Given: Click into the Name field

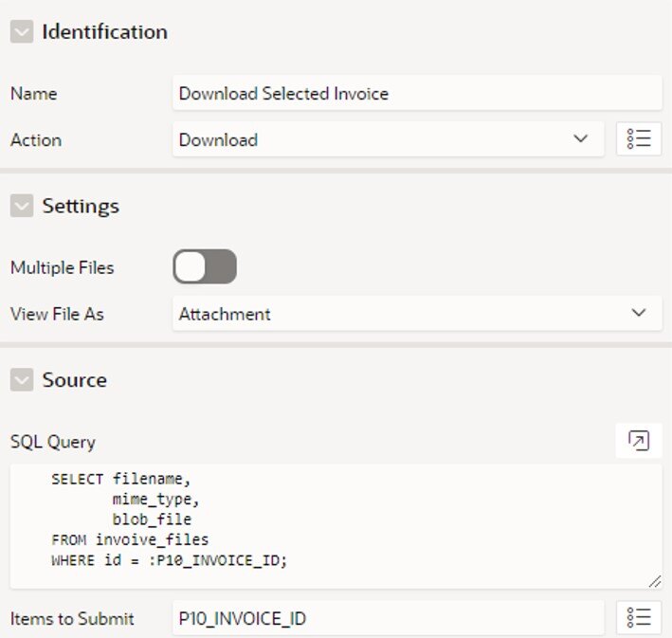Looking at the screenshot, I should click(417, 93).
